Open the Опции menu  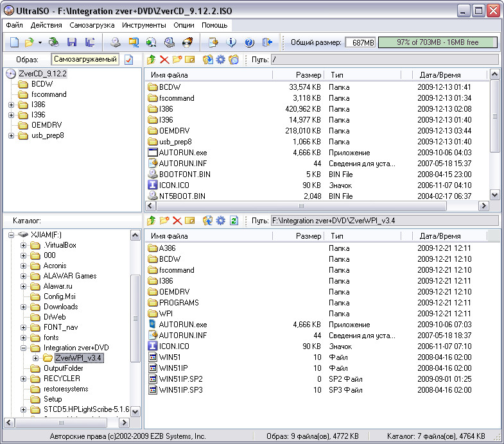pos(184,25)
